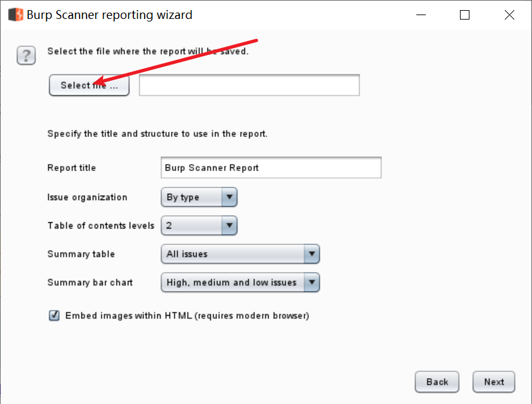This screenshot has width=532, height=404.
Task: Maximize the reporting wizard window
Action: tap(464, 15)
